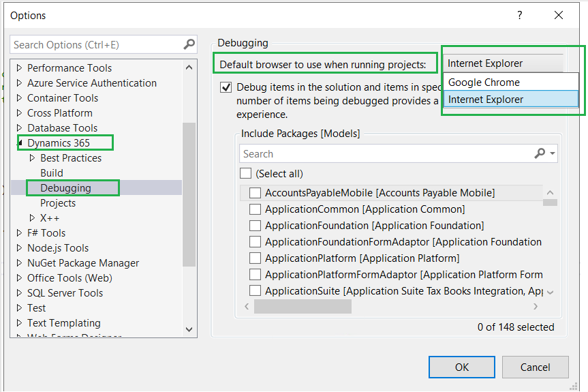Viewport: 588px width, 392px height.
Task: Click package list scroll down arrow
Action: point(550,292)
